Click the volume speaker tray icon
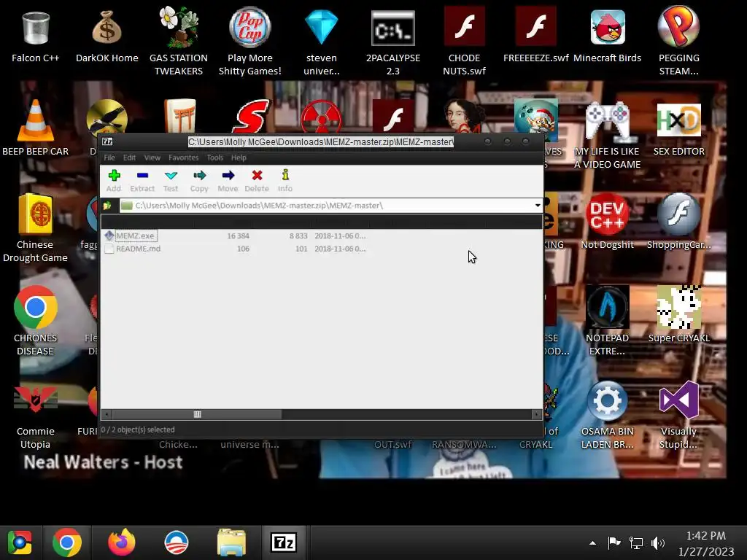 pyautogui.click(x=658, y=542)
